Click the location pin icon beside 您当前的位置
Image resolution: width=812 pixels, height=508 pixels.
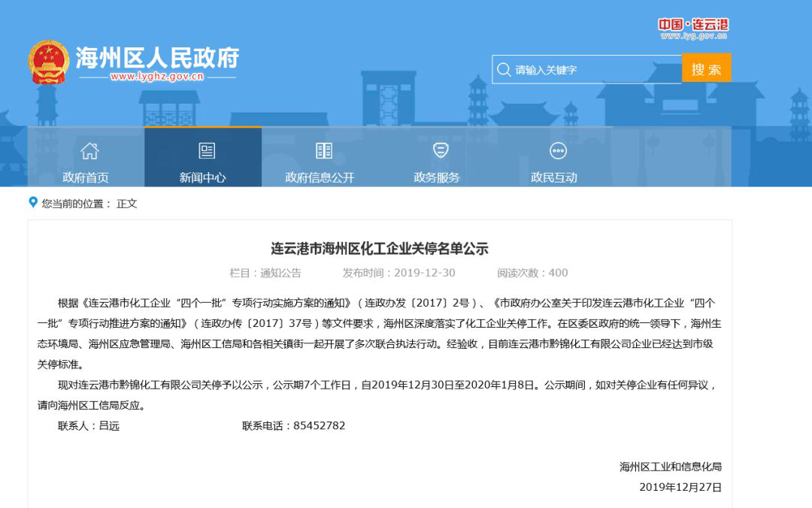[33, 202]
